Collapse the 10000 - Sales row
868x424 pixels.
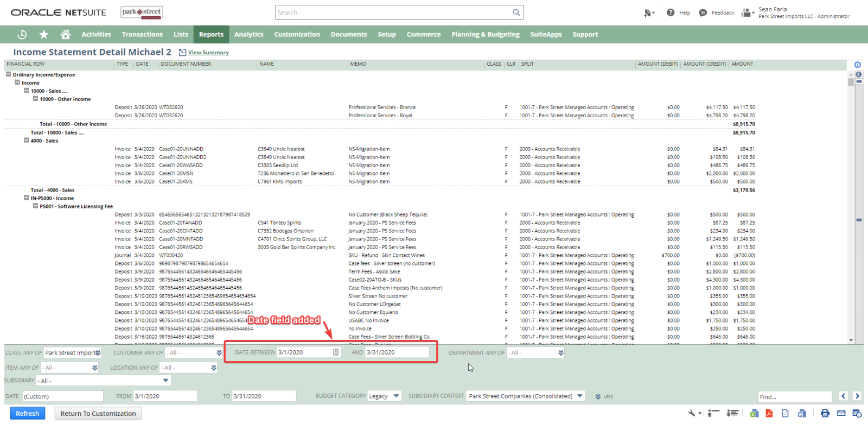coord(26,91)
